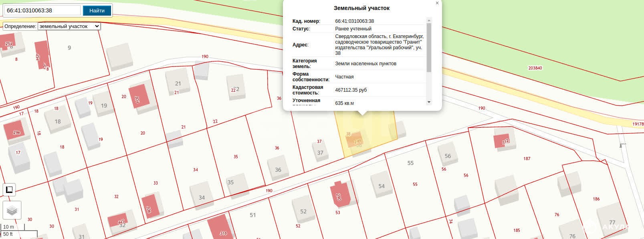Click the red building labeled 445

coord(118,221)
